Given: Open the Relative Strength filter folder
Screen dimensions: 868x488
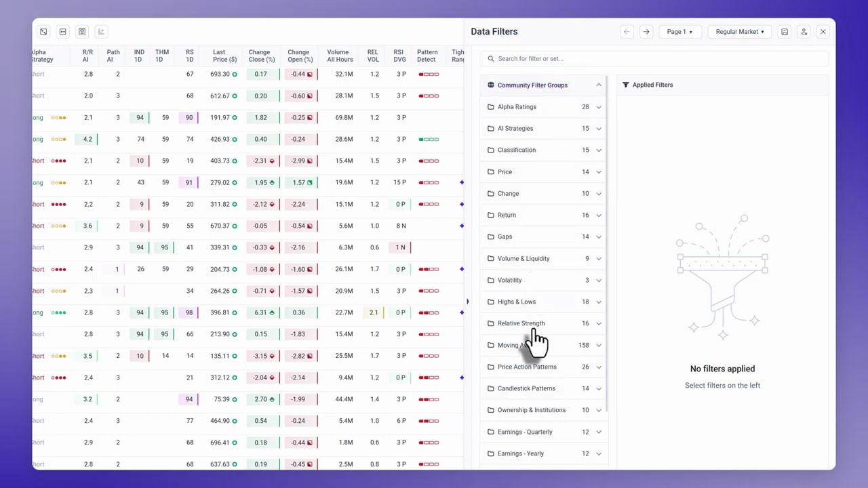Looking at the screenshot, I should (x=543, y=323).
